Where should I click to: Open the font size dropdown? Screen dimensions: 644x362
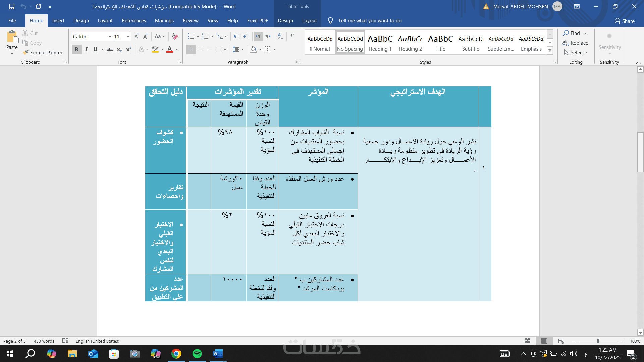click(x=128, y=37)
